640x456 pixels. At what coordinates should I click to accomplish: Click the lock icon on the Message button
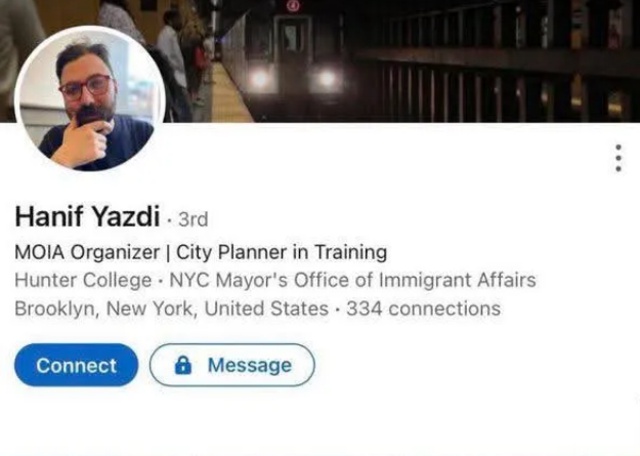coord(183,365)
